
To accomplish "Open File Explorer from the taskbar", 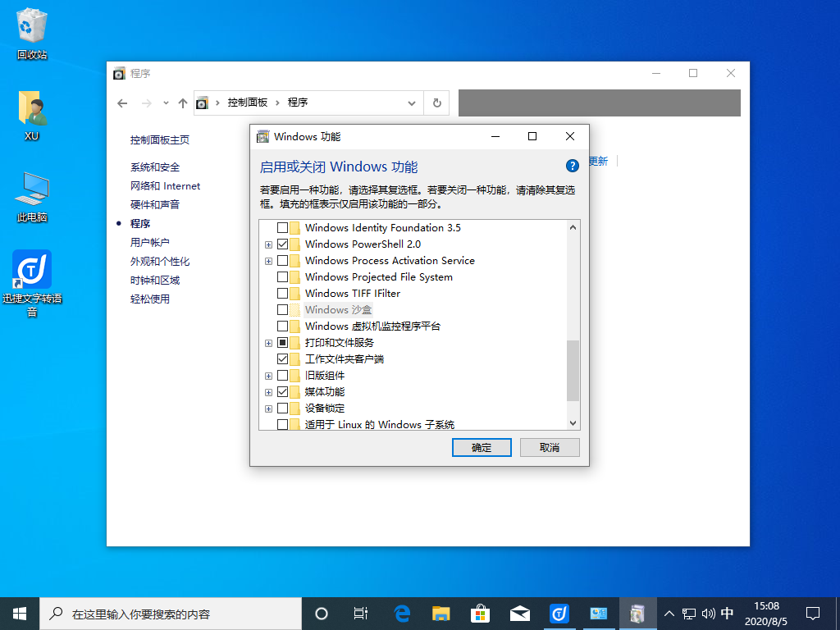I will tap(440, 613).
